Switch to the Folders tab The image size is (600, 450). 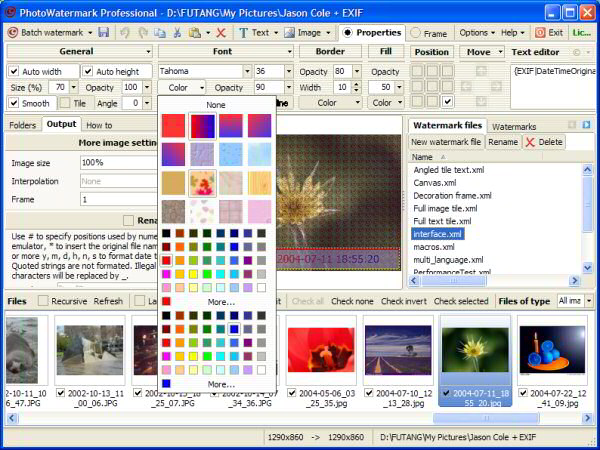click(x=22, y=125)
